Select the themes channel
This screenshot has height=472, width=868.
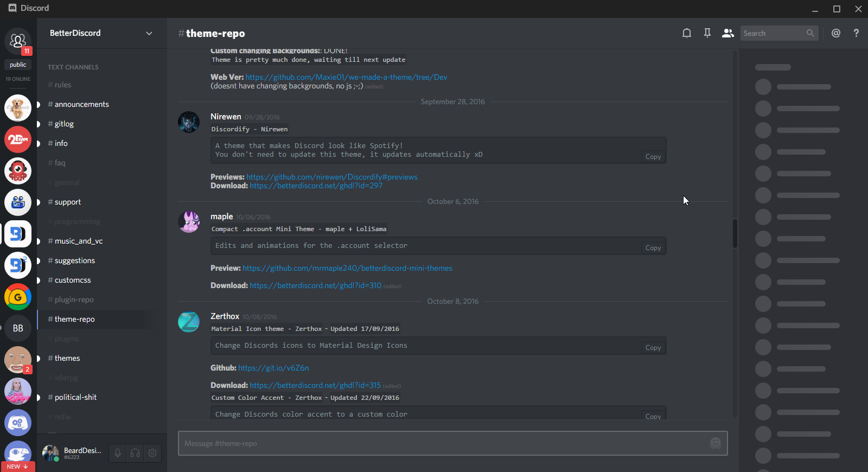click(x=102, y=358)
